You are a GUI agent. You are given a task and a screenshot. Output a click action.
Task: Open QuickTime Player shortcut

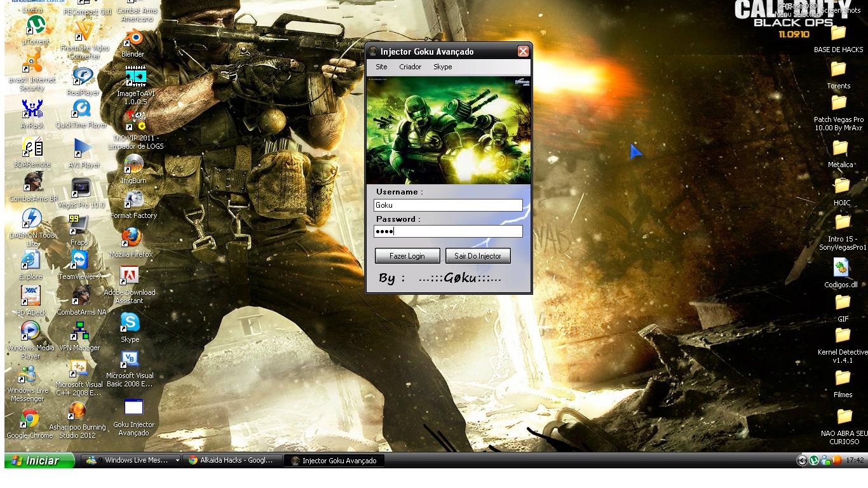pos(81,114)
